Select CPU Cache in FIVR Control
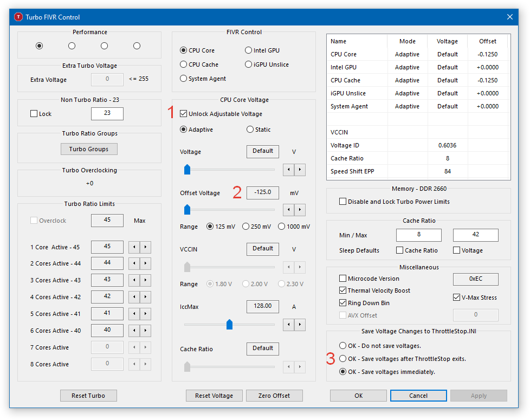The width and height of the screenshot is (530, 420). 199,64
